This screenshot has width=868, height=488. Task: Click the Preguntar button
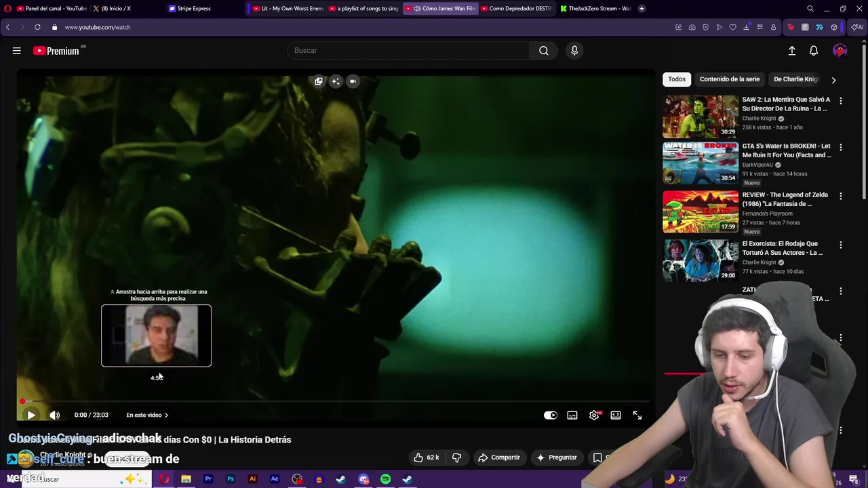click(556, 457)
